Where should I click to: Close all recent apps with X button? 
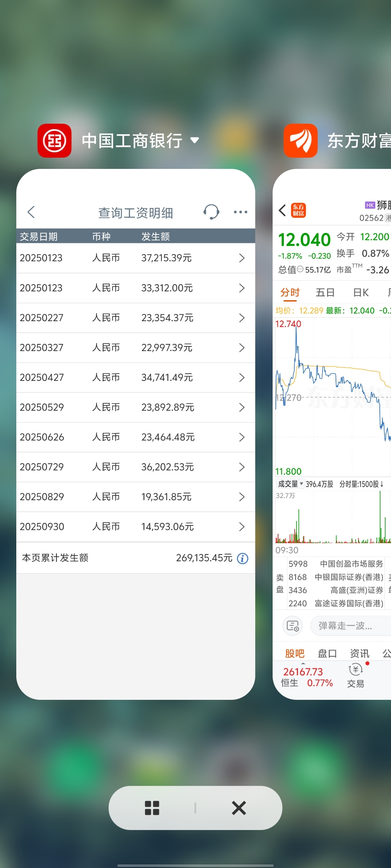pos(239,808)
